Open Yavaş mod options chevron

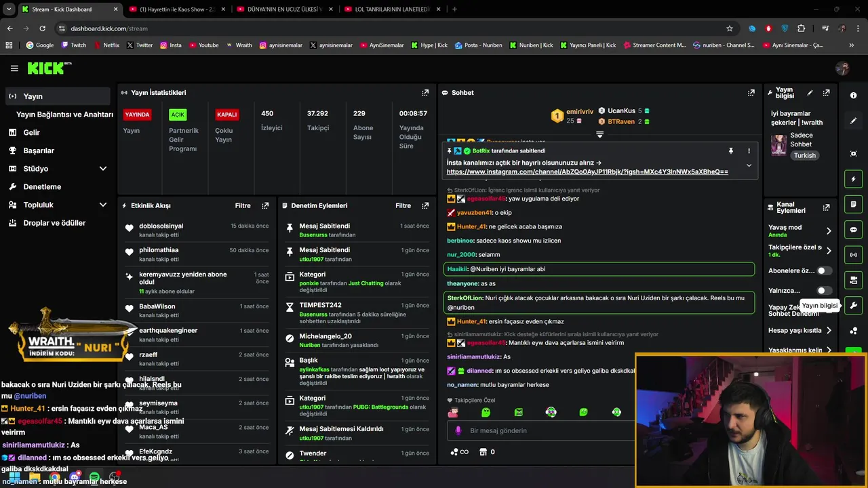tap(829, 231)
